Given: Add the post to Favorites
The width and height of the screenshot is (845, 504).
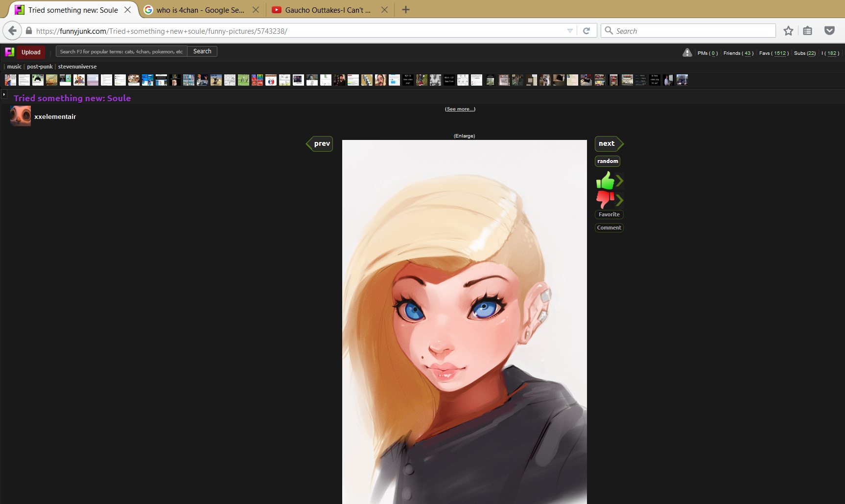Looking at the screenshot, I should pos(609,214).
